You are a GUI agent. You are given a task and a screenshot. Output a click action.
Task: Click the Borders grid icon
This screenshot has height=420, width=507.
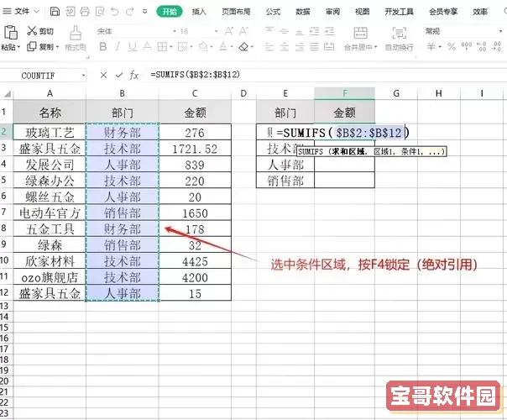pyautogui.click(x=162, y=47)
